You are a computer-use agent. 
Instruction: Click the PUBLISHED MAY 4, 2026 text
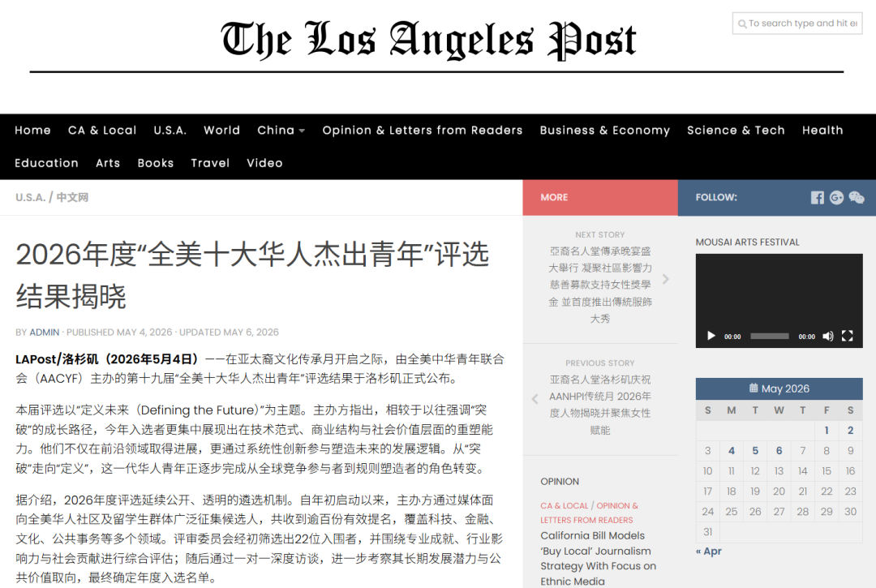pyautogui.click(x=119, y=333)
